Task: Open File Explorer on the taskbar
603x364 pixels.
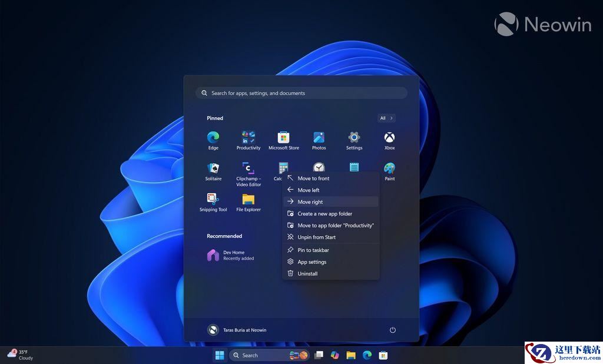Action: pos(351,355)
